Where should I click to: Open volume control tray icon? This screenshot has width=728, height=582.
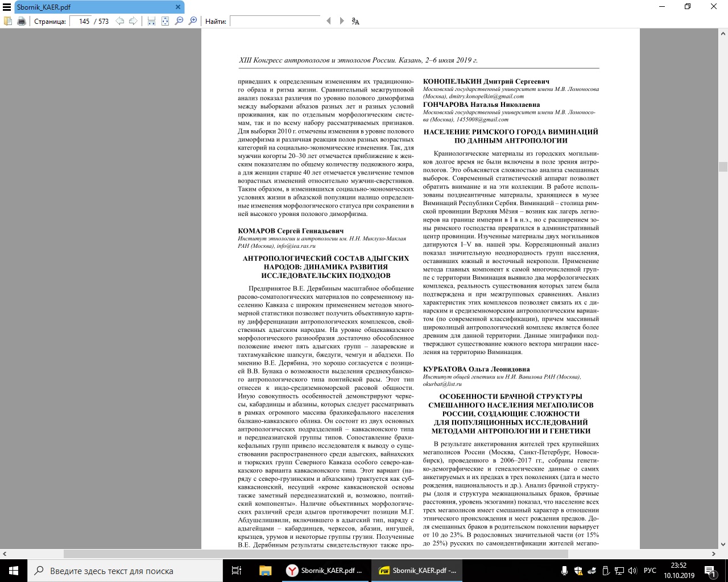[633, 571]
